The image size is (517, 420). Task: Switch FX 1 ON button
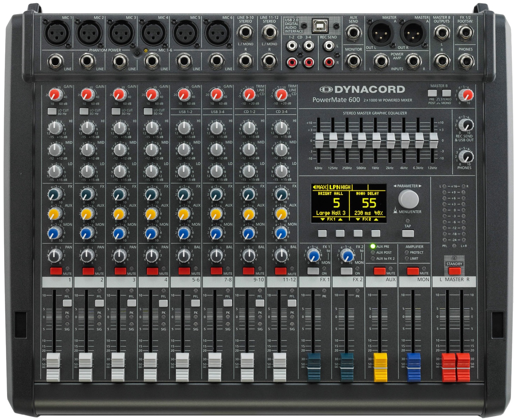313,271
